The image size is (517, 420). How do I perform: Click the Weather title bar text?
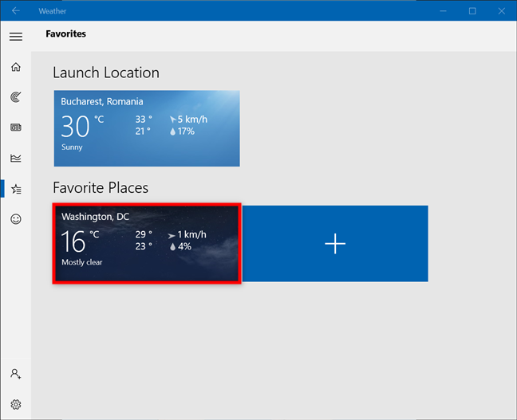(53, 11)
